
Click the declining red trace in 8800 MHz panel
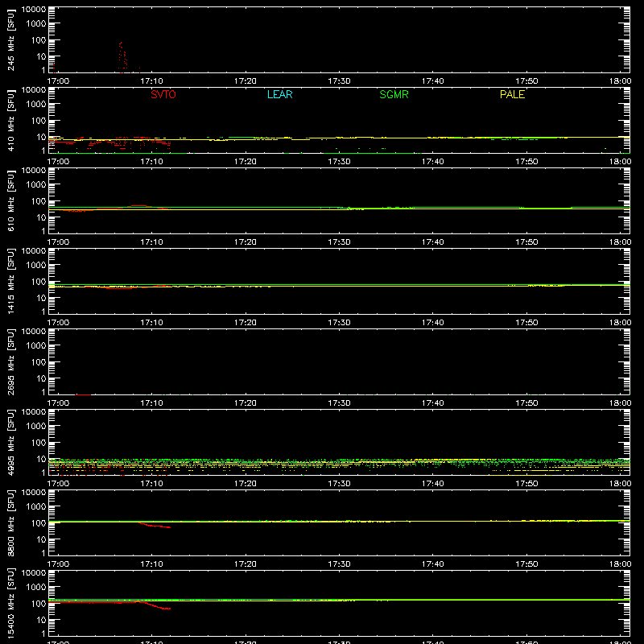pos(155,526)
